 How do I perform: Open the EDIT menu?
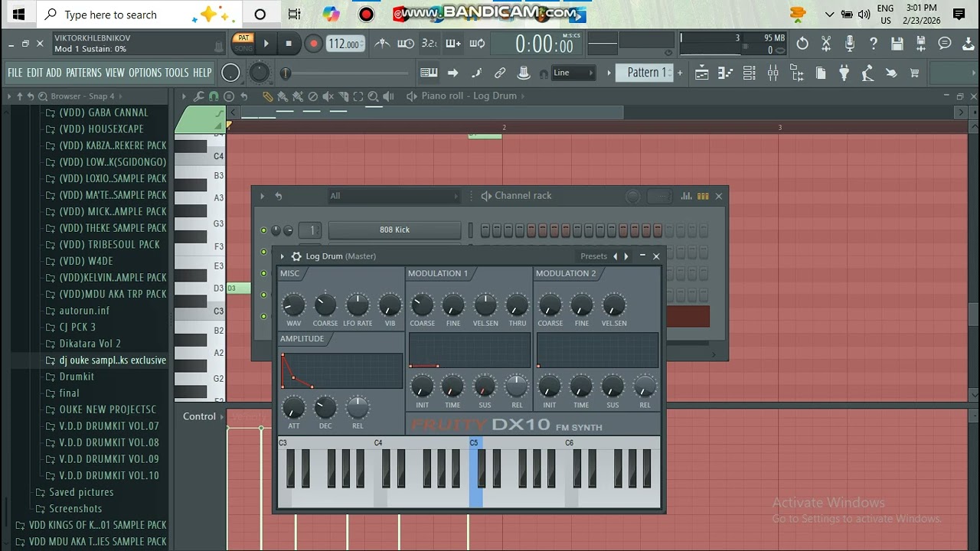click(x=34, y=73)
